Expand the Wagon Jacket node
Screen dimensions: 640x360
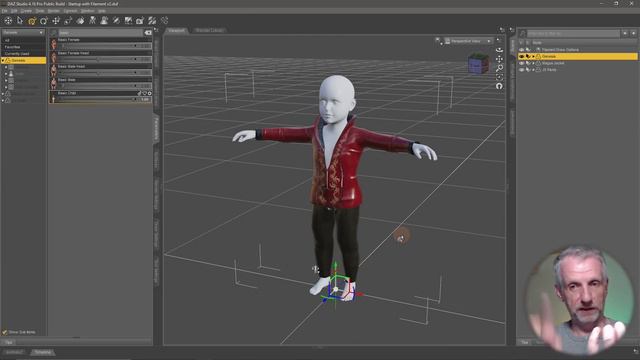tap(533, 63)
